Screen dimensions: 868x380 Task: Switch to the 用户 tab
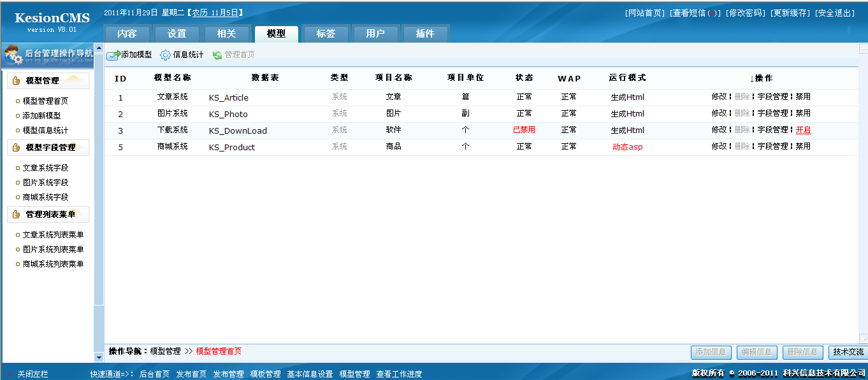click(x=376, y=34)
